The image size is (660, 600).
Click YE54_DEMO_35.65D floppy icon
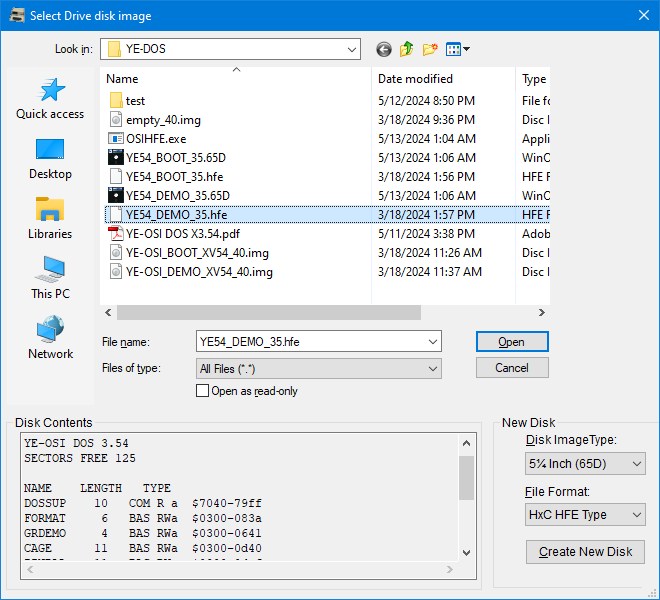click(116, 195)
